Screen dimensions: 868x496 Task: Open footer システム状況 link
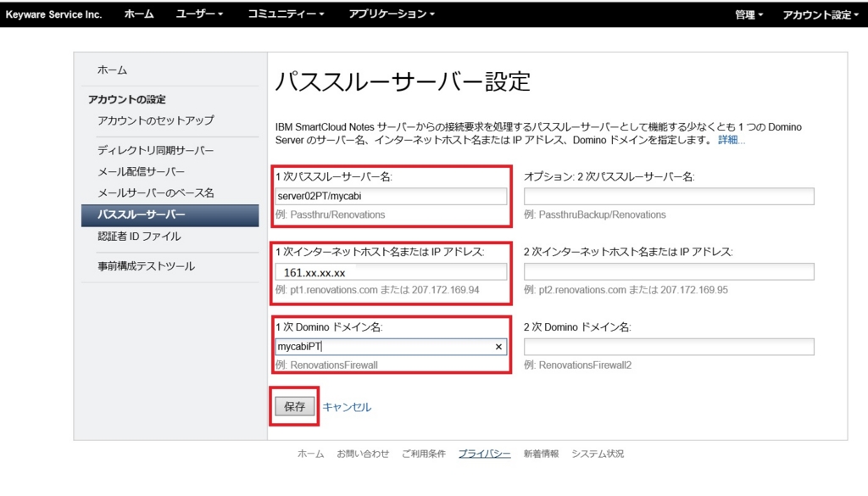tap(598, 454)
